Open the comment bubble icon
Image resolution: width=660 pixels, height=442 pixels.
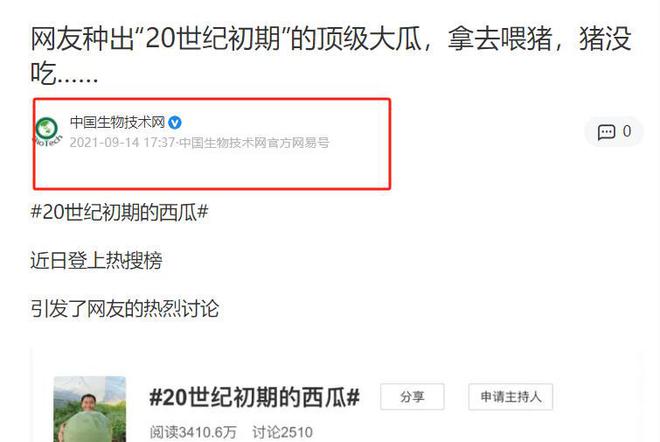[x=606, y=132]
